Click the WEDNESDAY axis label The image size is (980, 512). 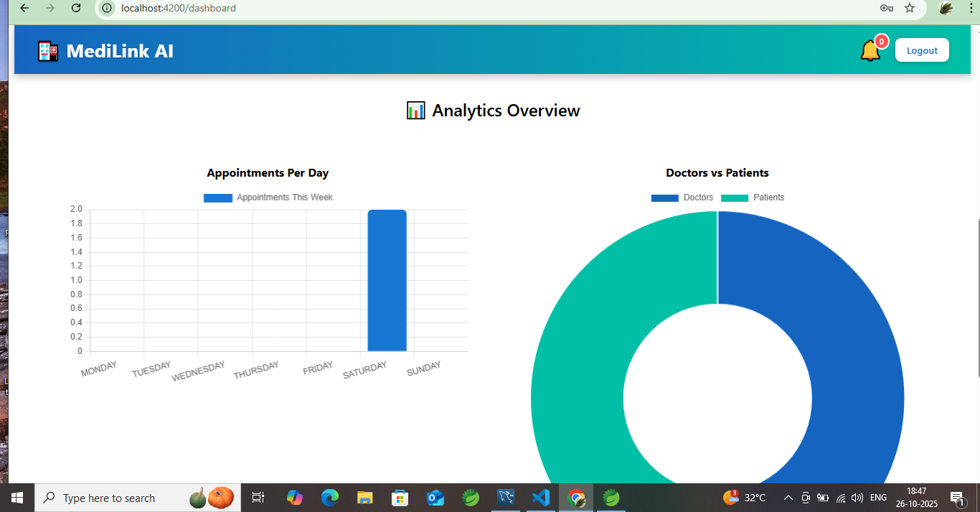click(198, 371)
